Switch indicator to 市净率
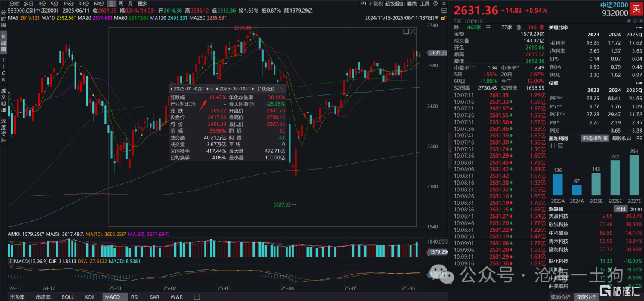Screen dimensions: 644x301 coord(43,296)
